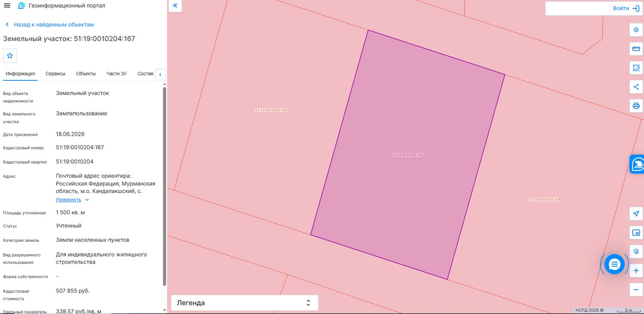The image size is (644, 314).
Task: Center map on my location
Action: (x=636, y=214)
